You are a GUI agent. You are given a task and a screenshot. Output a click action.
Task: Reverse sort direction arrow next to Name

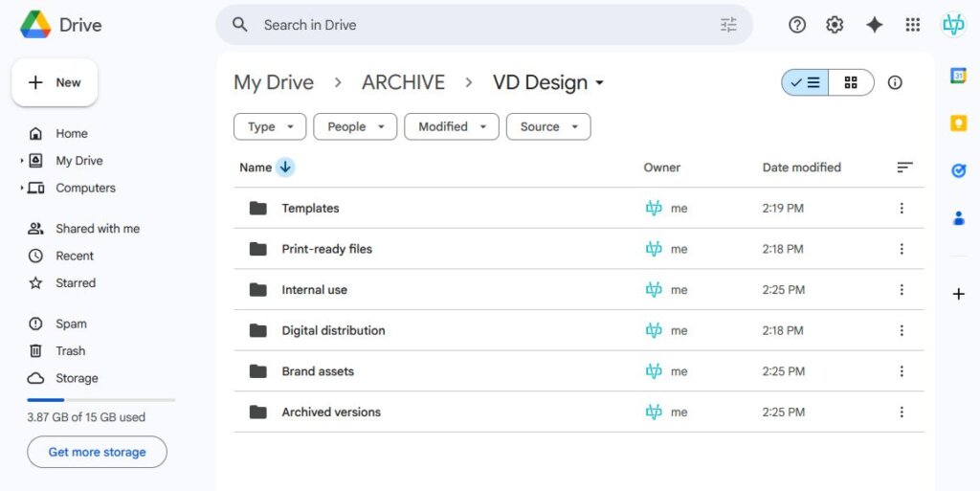285,167
